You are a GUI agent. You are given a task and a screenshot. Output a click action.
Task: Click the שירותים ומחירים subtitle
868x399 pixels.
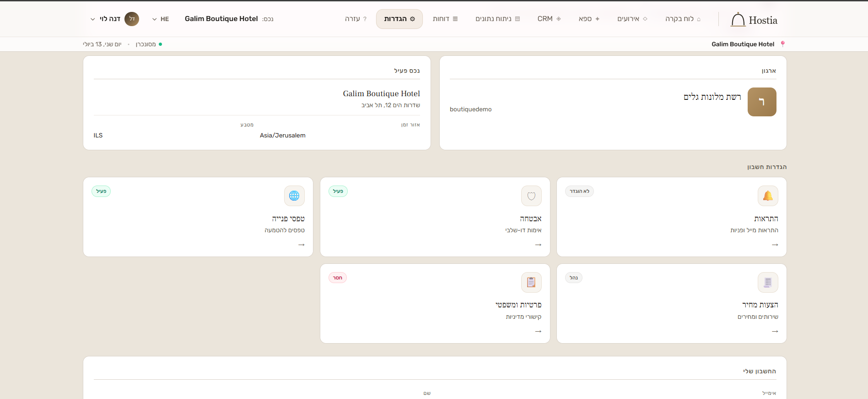[x=758, y=317]
